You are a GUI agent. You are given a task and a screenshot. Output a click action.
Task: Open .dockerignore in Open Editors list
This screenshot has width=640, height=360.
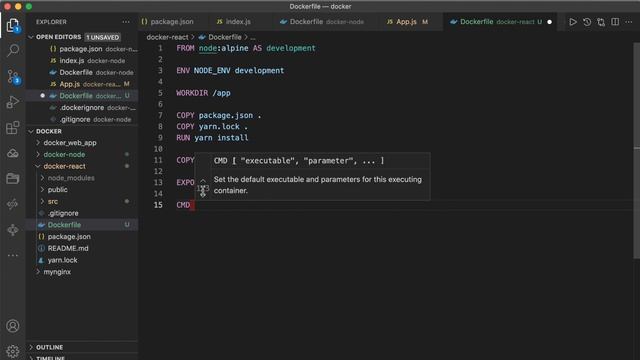(82, 107)
